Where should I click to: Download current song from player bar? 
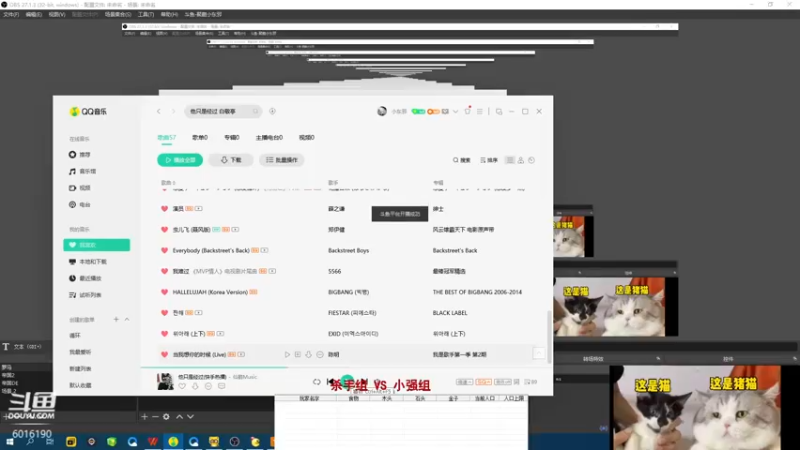[195, 386]
